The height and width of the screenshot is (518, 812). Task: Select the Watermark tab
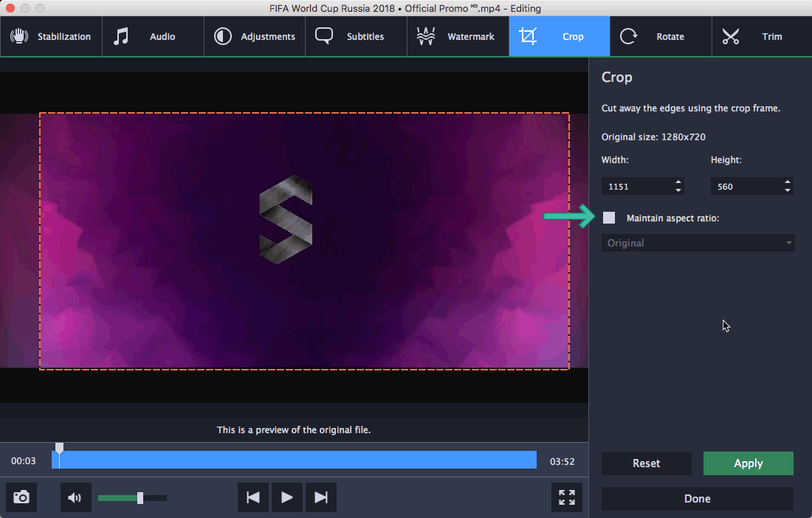458,36
